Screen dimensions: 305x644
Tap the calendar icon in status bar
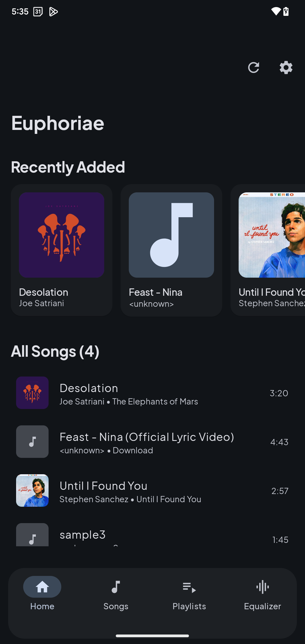click(38, 12)
